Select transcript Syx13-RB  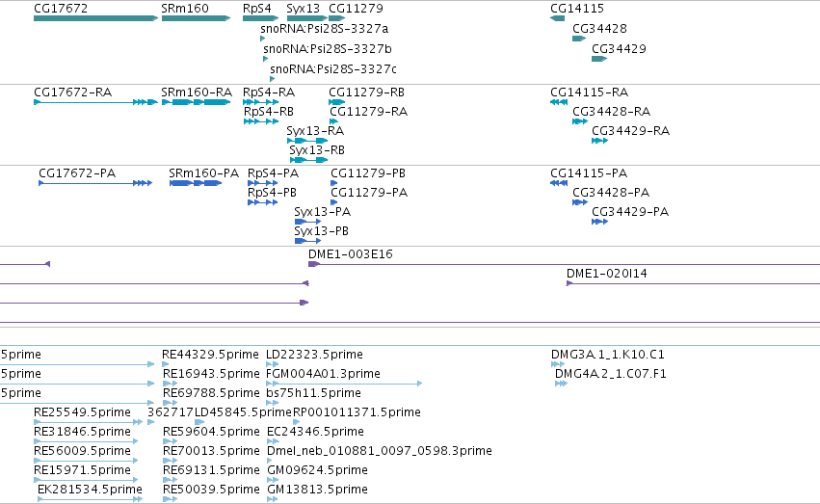(x=317, y=150)
